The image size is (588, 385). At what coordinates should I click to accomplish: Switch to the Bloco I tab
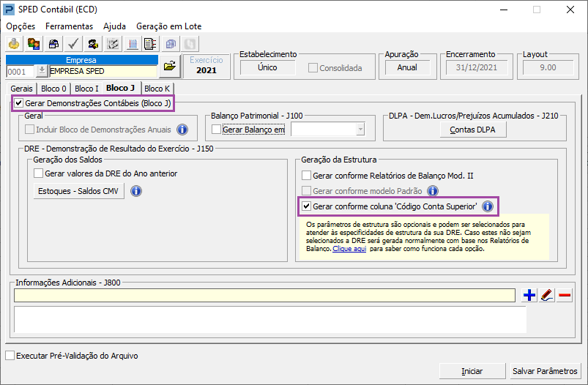tap(86, 89)
